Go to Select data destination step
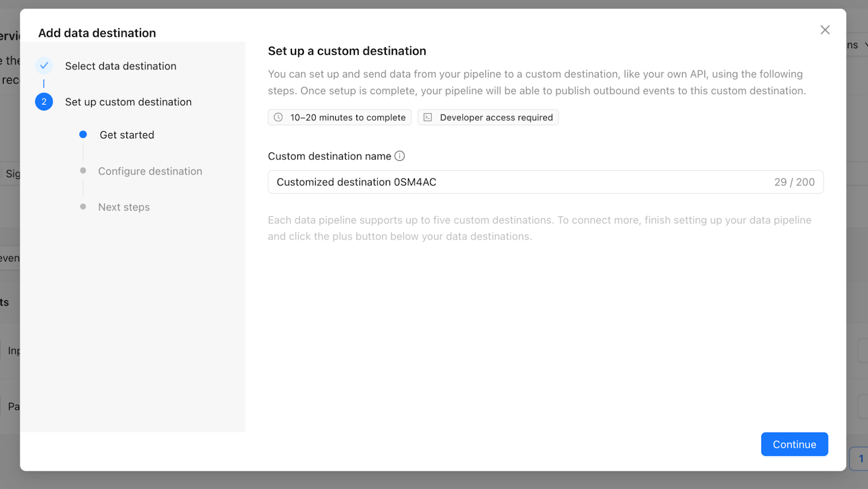Screen dimensions: 868x489 [x=120, y=66]
